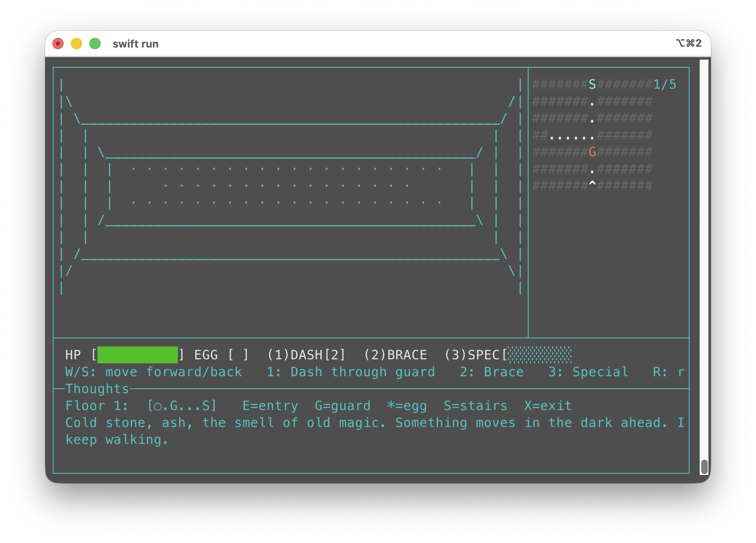The width and height of the screenshot is (756, 543).
Task: Click the '1: Dash through guard' hint
Action: coord(351,372)
